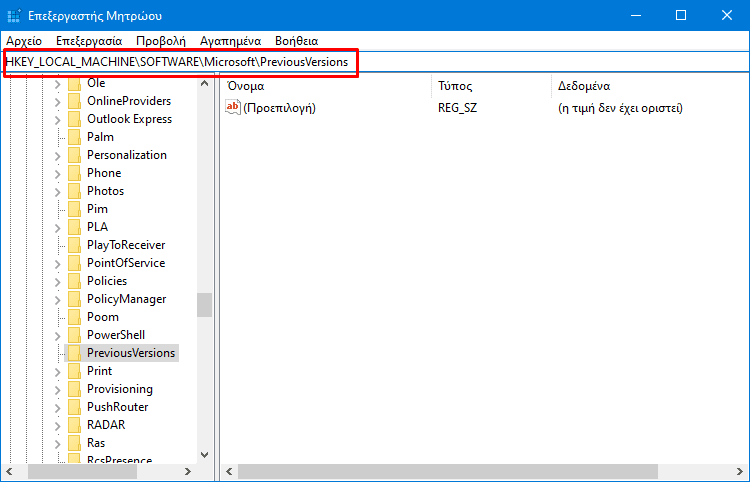Click the OnlineProviders folder icon
The height and width of the screenshot is (482, 750).
click(74, 101)
